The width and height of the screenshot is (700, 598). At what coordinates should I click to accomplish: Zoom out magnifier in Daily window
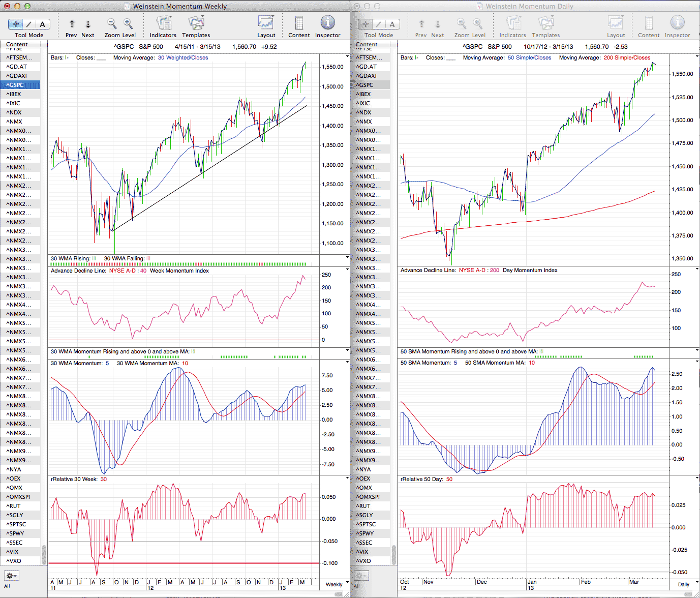pyautogui.click(x=462, y=23)
